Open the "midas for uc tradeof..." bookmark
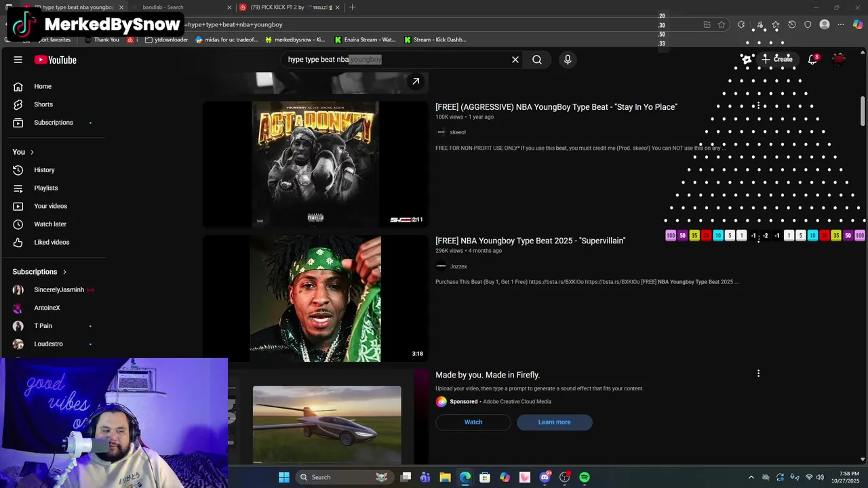Viewport: 868px width, 488px height. pyautogui.click(x=226, y=40)
